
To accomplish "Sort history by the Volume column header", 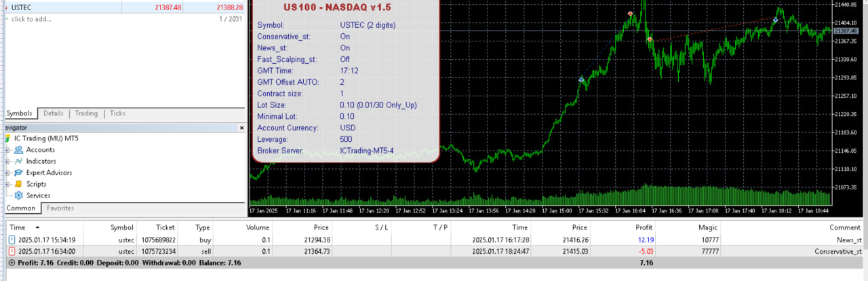I will pos(257,227).
